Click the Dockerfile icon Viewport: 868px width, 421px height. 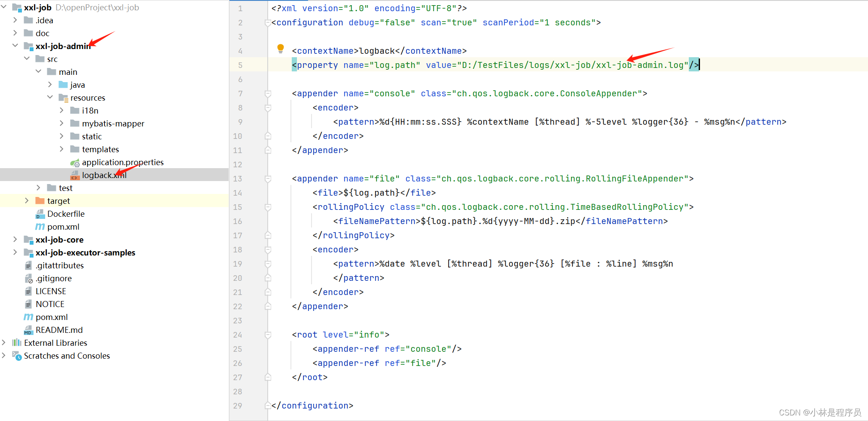click(40, 214)
